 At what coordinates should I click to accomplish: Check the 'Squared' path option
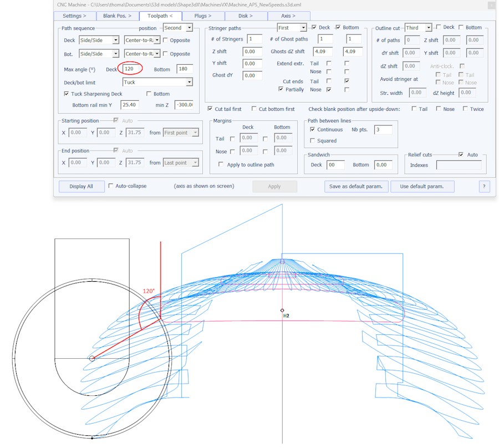tap(313, 141)
